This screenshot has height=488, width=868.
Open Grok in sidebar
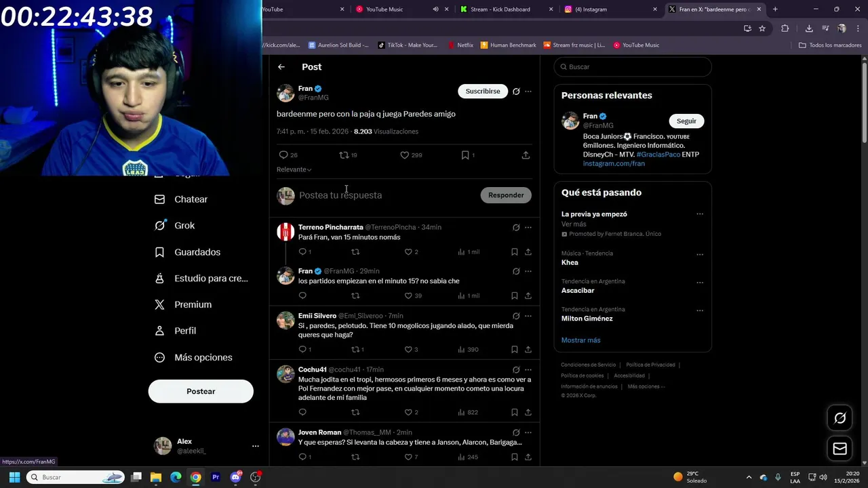(x=175, y=226)
